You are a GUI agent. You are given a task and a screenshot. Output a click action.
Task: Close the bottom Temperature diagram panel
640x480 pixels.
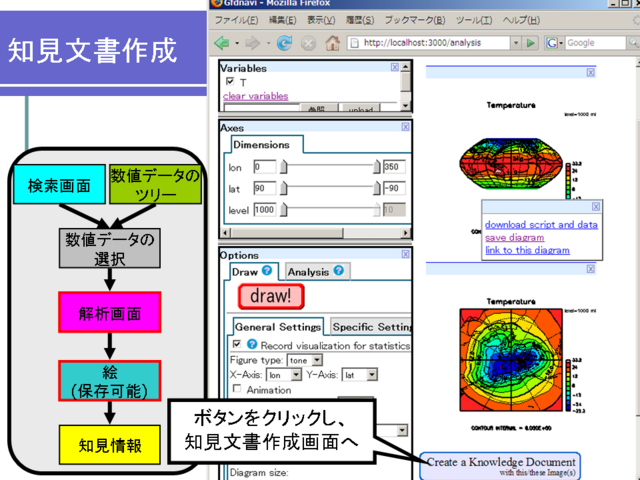[591, 269]
